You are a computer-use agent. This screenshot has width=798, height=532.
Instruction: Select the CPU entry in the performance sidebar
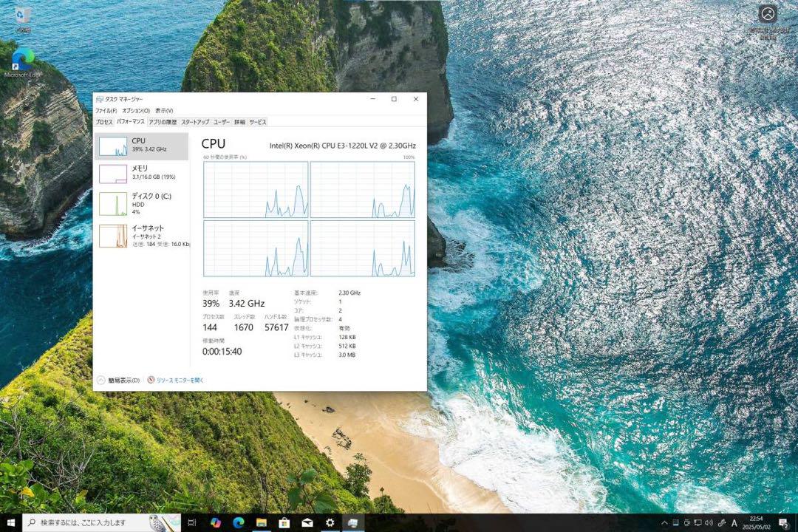pos(141,146)
